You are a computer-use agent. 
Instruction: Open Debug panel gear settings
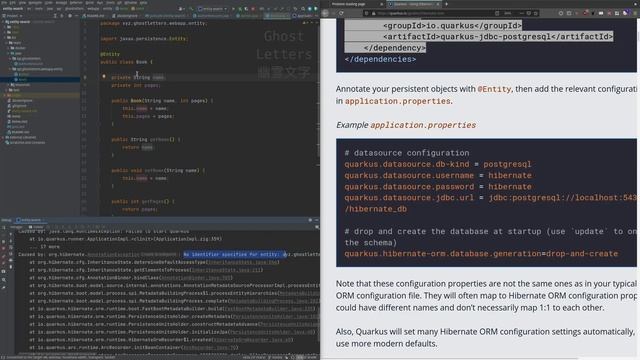pyautogui.click(x=310, y=220)
